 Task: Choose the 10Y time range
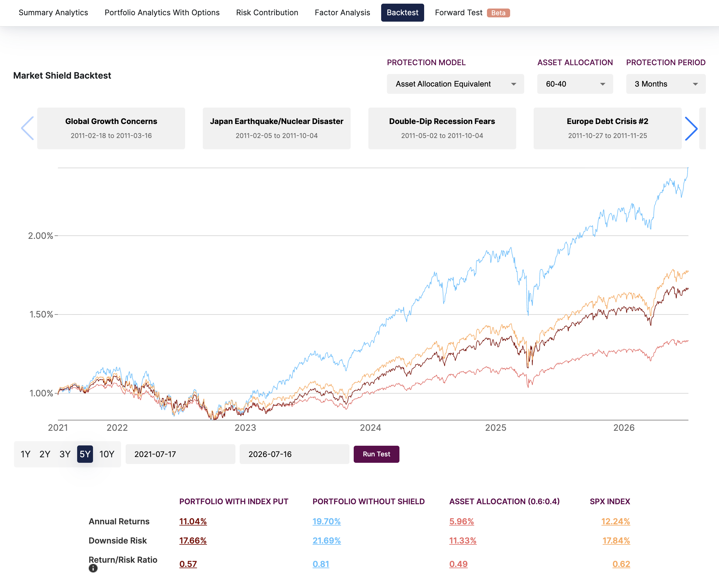pyautogui.click(x=107, y=454)
